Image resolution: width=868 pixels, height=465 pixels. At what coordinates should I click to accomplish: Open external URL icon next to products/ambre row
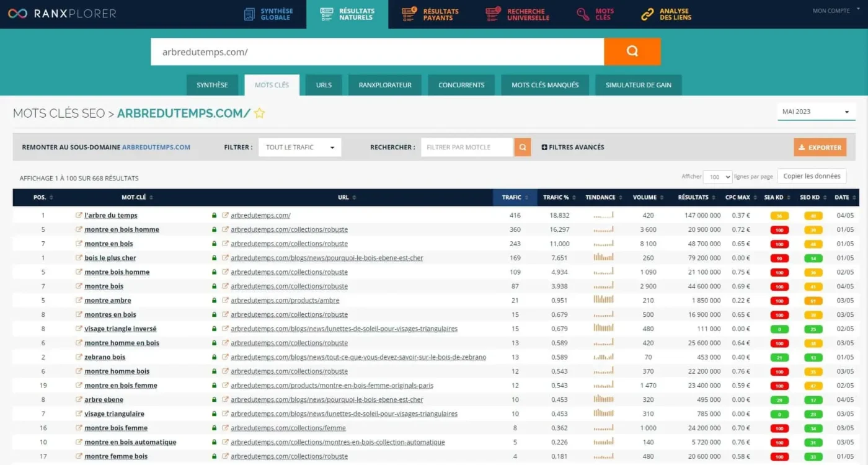click(x=225, y=300)
